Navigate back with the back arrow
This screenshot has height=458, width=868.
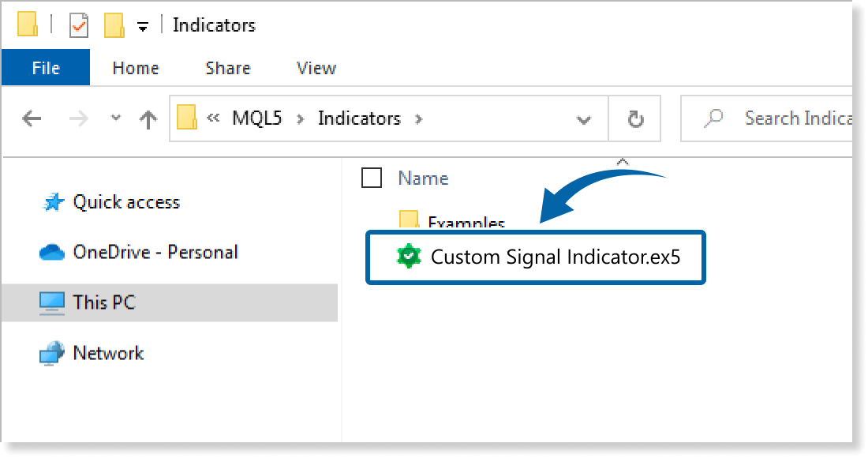click(31, 118)
